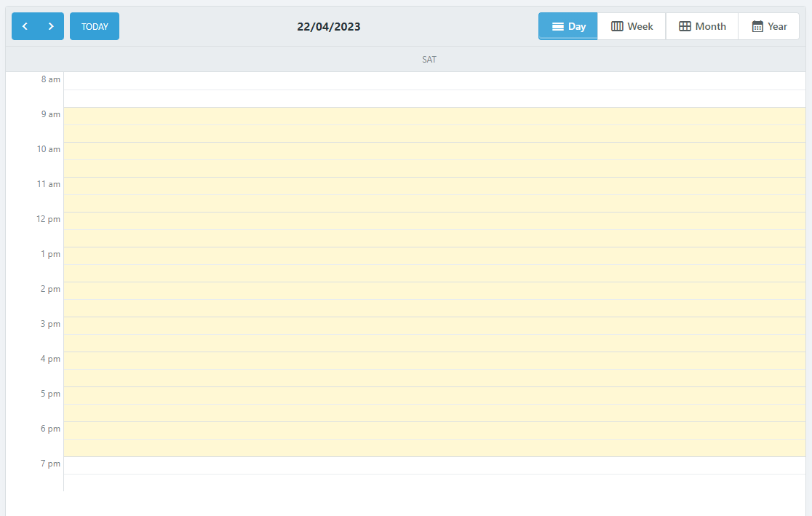Click the 3 pm time label

point(50,324)
